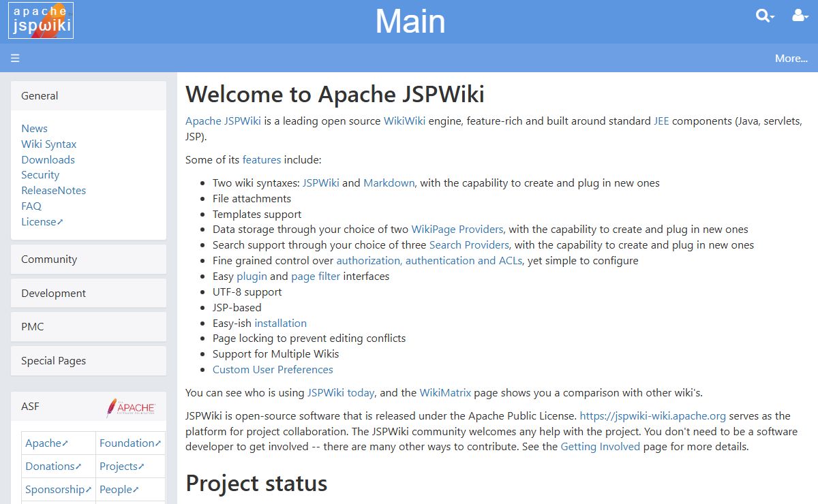Click the File attachments list item
The width and height of the screenshot is (818, 504).
coord(252,199)
